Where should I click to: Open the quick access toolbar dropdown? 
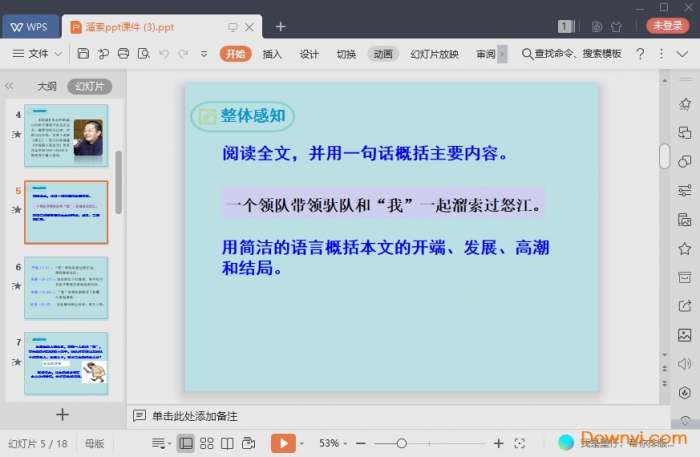coord(204,54)
